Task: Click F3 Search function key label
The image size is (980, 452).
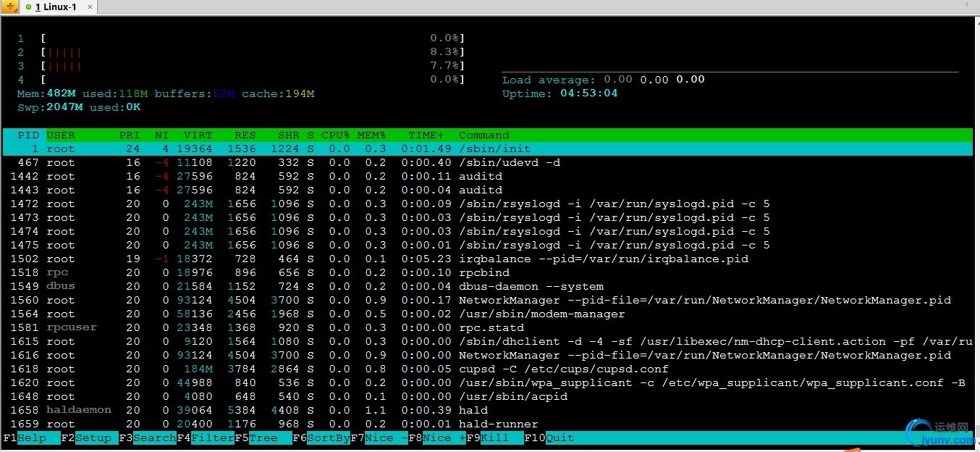Action: click(148, 438)
